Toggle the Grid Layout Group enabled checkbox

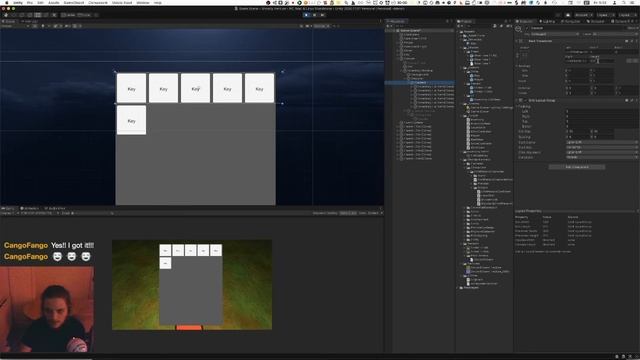coord(527,100)
